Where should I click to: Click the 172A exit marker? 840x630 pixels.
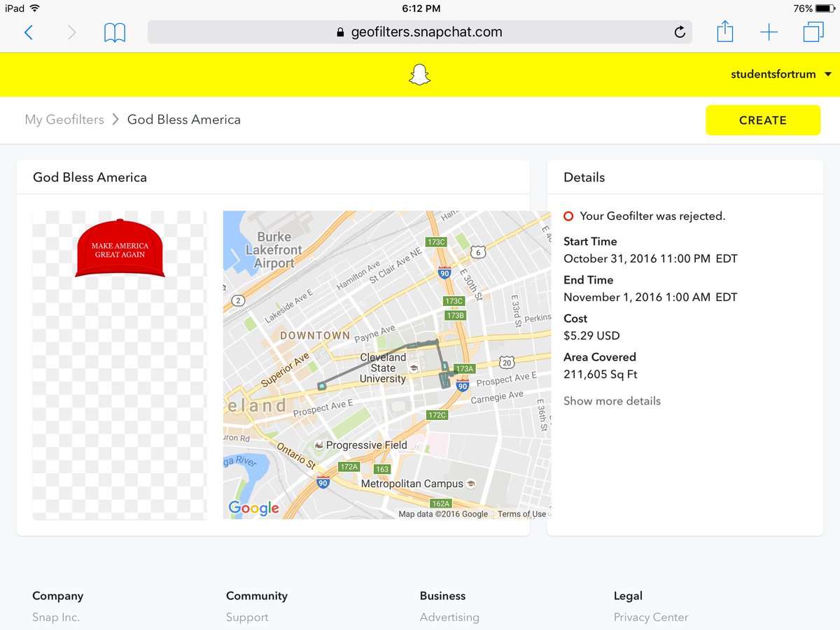[x=349, y=466]
